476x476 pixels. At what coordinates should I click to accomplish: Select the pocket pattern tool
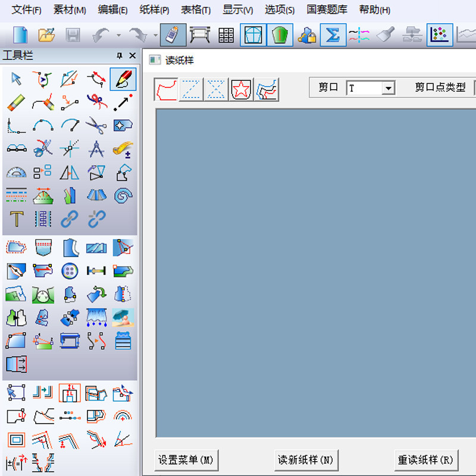tap(43, 248)
